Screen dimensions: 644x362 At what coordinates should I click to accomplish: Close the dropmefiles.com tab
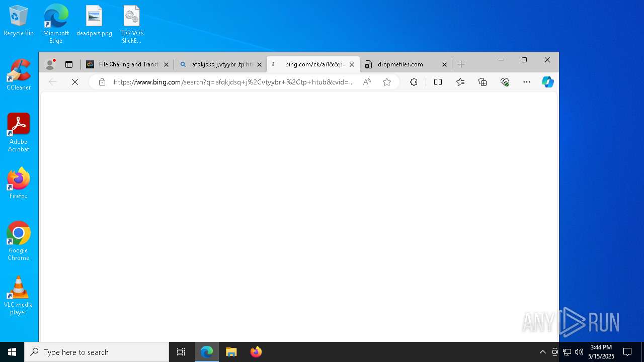point(444,64)
